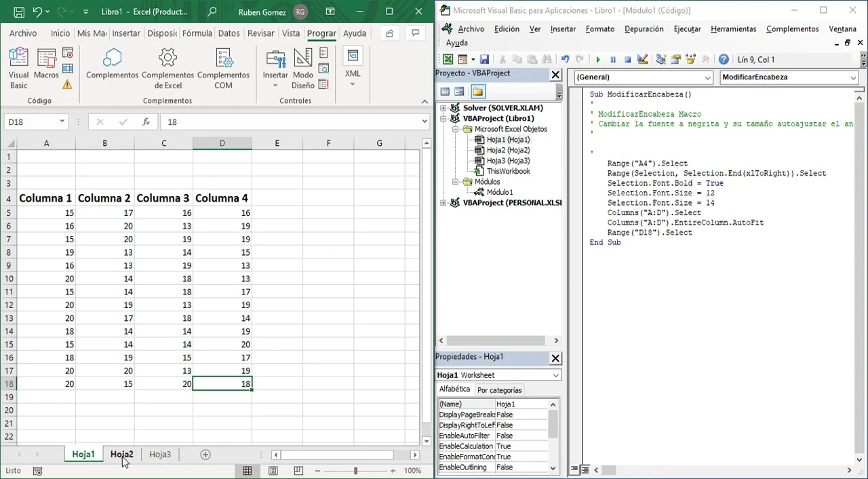868x479 pixels.
Task: Toggle Use Relative References icon
Action: [x=67, y=69]
